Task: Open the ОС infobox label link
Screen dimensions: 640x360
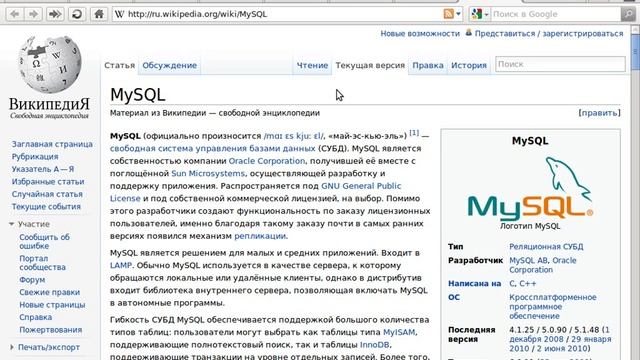Action: [x=454, y=297]
